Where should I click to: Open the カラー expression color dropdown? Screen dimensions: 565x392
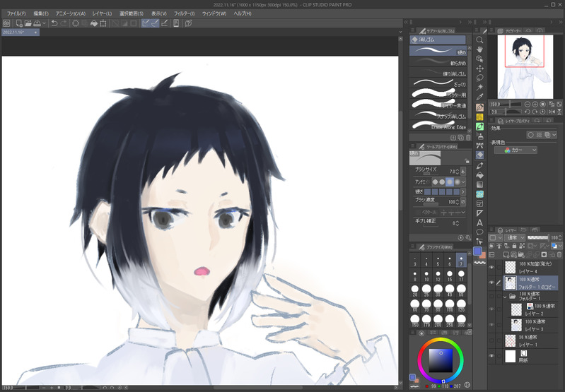(516, 150)
